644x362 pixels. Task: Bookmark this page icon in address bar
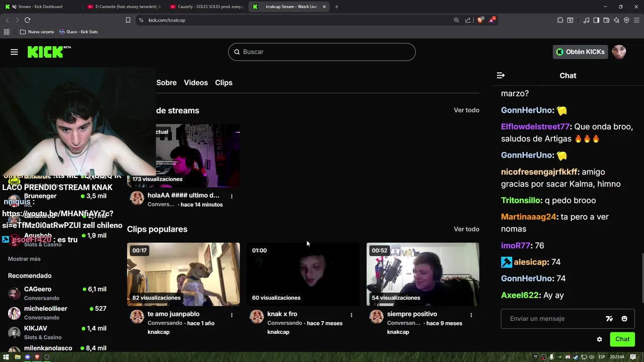128,20
